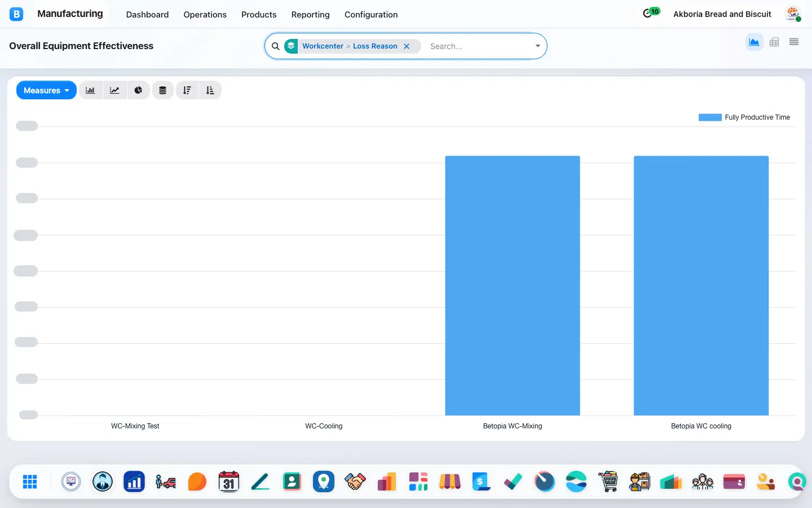Open activities clock with 10 badge
812x508 pixels.
tap(651, 12)
